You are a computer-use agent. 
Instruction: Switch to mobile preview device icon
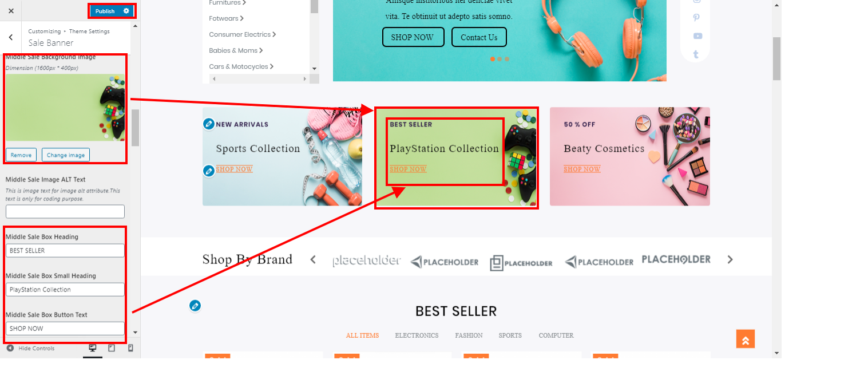tap(130, 348)
